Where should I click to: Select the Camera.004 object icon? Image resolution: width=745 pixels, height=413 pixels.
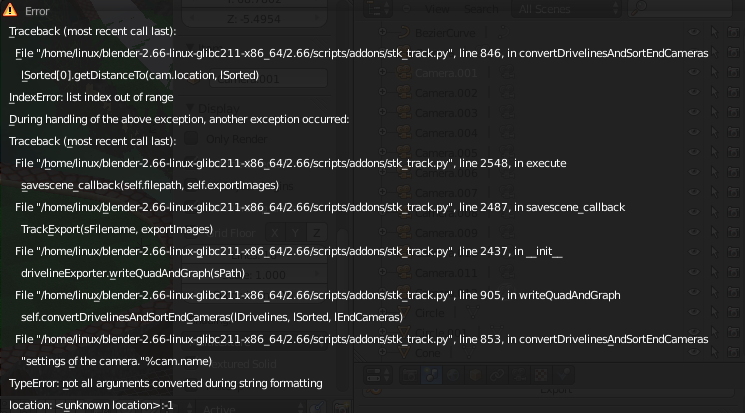click(402, 134)
